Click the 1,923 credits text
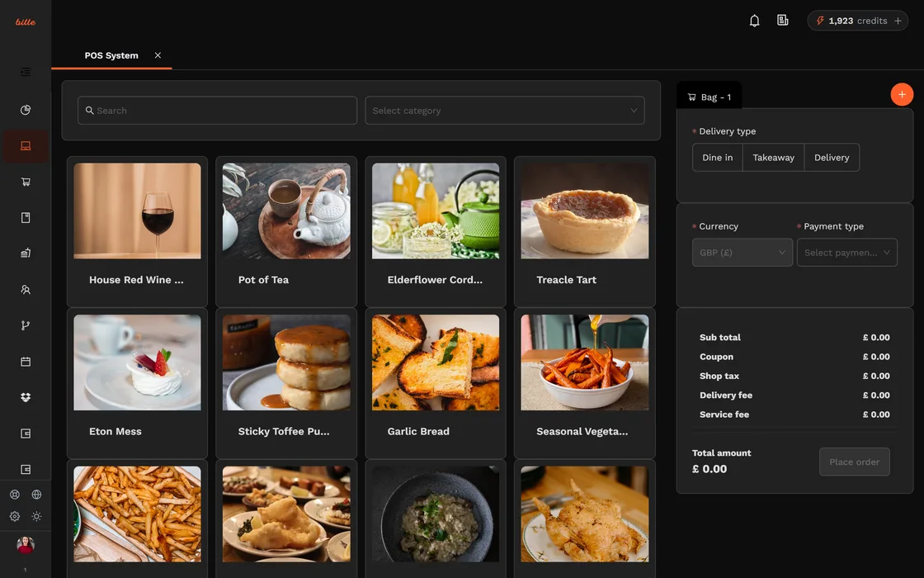Image resolution: width=924 pixels, height=578 pixels. tap(857, 21)
